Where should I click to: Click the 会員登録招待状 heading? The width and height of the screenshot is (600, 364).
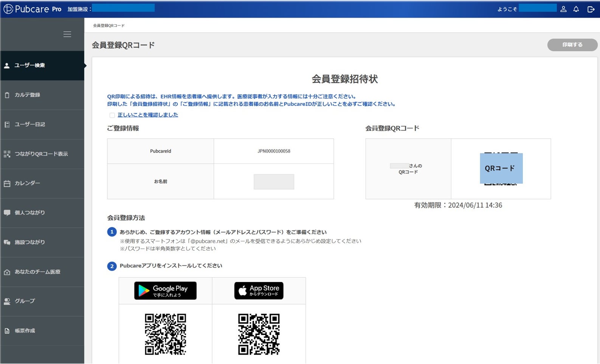click(345, 79)
